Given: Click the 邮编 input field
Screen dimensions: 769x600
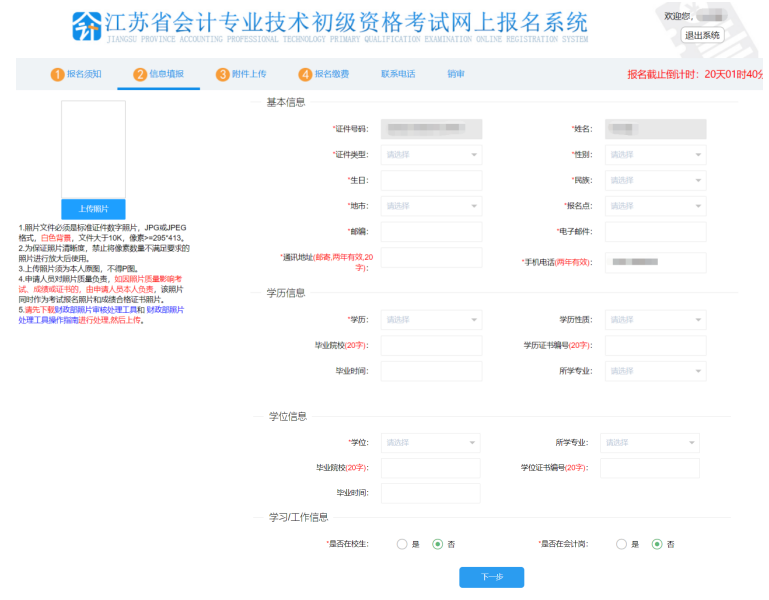Looking at the screenshot, I should (x=431, y=232).
